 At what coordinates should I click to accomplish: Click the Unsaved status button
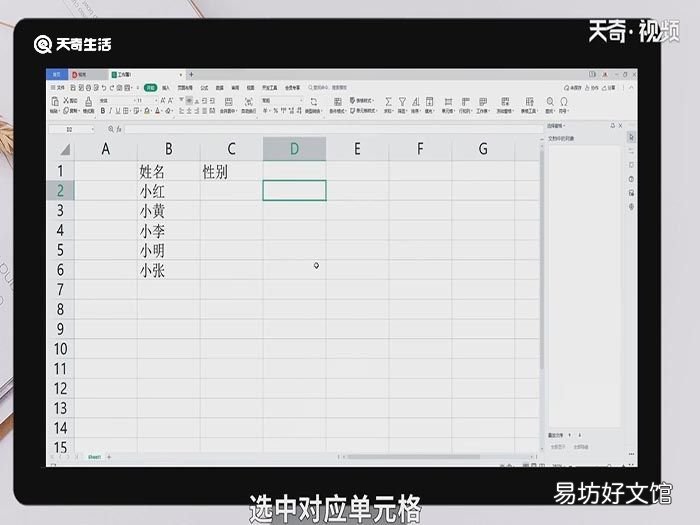(573, 88)
